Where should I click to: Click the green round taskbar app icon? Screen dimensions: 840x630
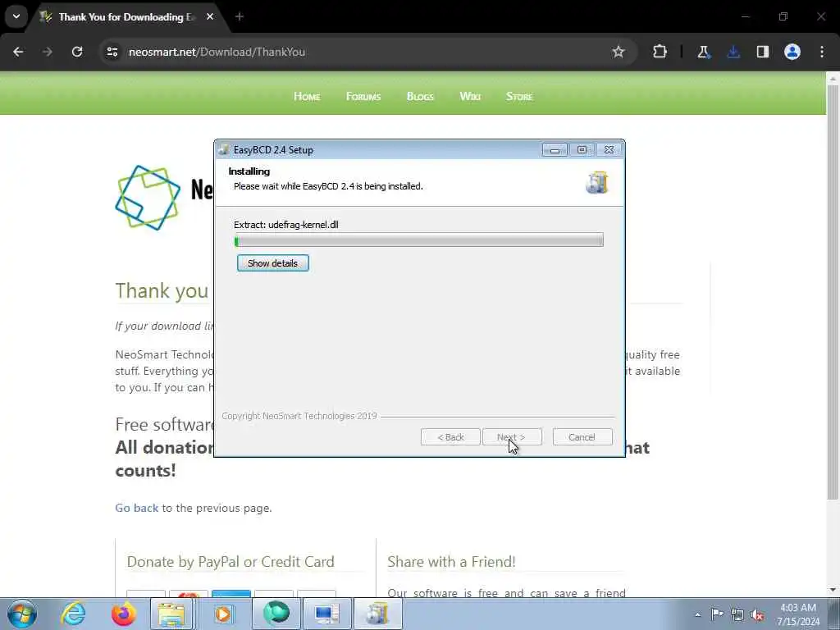(276, 614)
